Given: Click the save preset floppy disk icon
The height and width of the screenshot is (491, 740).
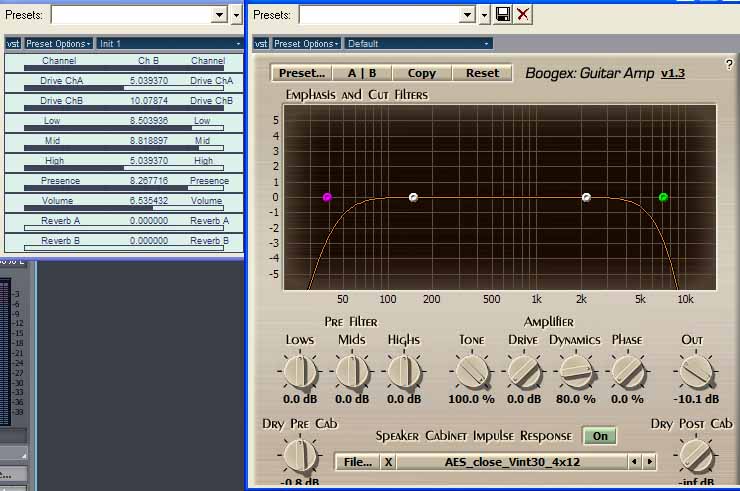Looking at the screenshot, I should 502,14.
